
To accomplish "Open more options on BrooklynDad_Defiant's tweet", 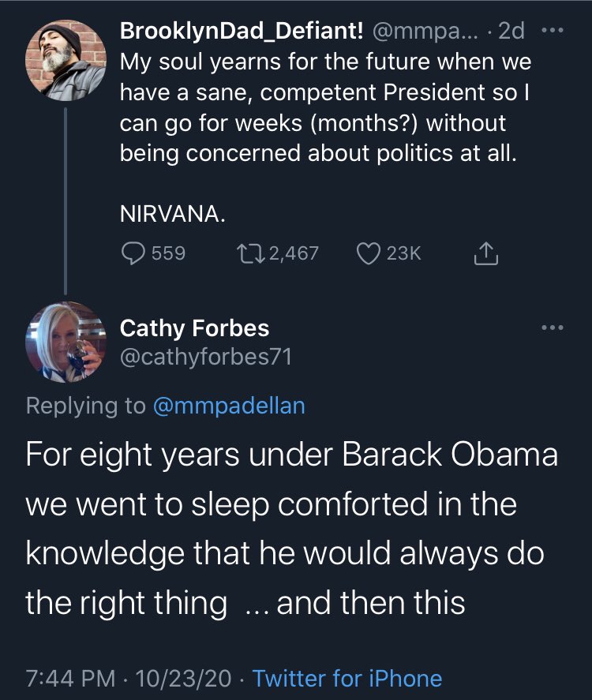I will pyautogui.click(x=550, y=32).
